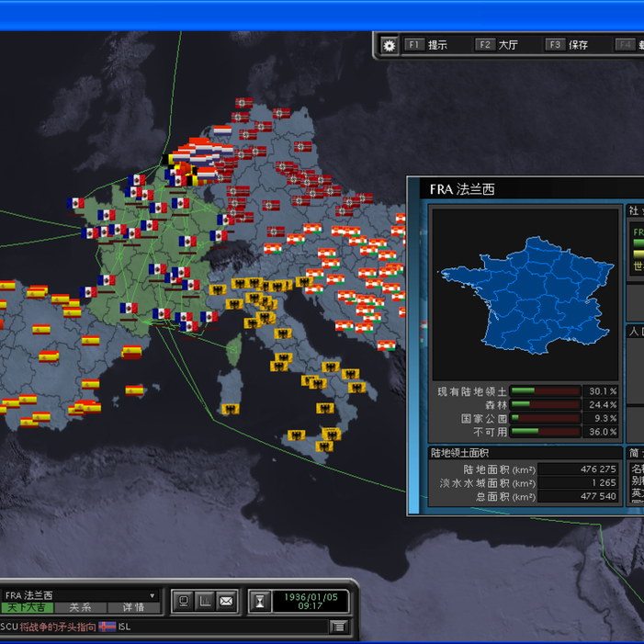Click the monitor screen icon button
The height and width of the screenshot is (644, 644).
click(184, 602)
